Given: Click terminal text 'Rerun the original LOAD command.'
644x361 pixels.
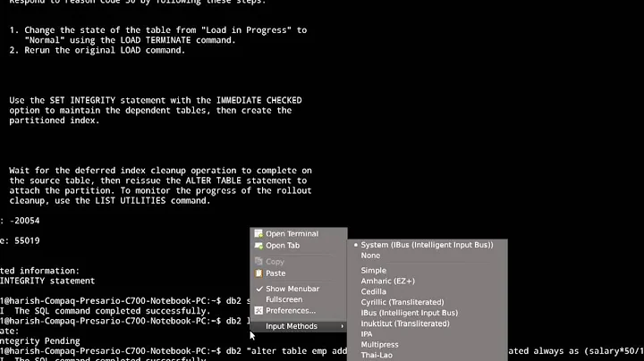Looking at the screenshot, I should point(105,50).
